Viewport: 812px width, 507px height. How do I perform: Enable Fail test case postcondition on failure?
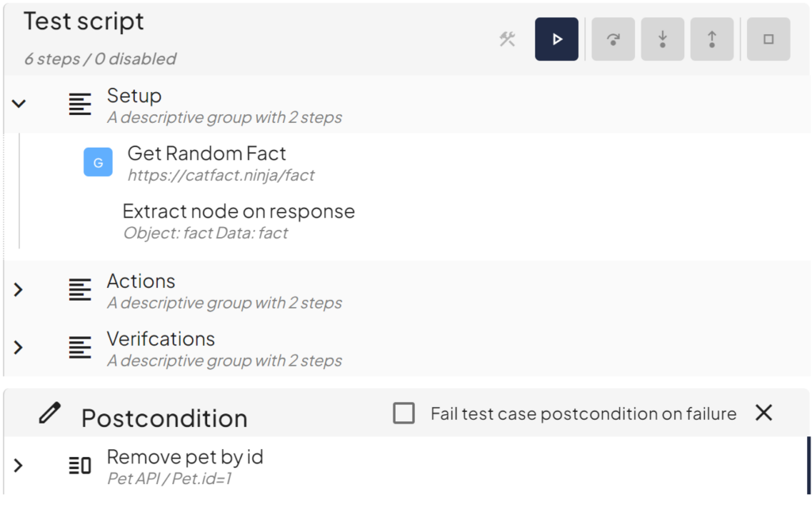click(x=404, y=413)
